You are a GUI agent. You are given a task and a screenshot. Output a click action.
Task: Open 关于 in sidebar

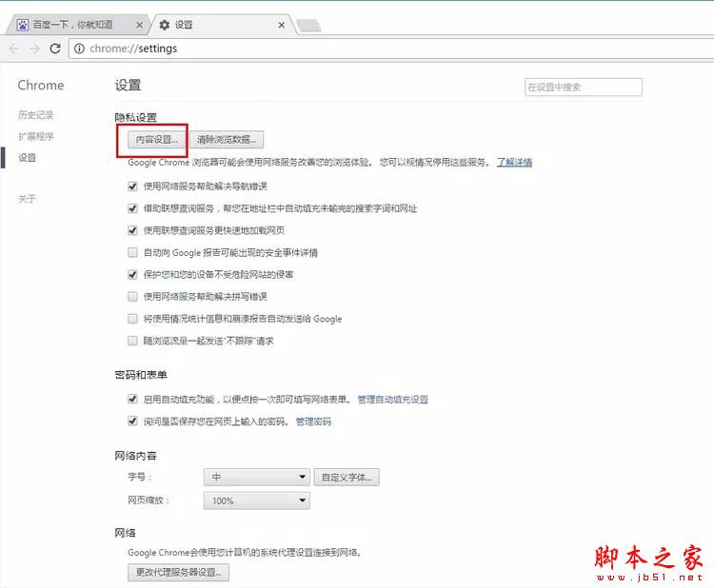point(27,199)
